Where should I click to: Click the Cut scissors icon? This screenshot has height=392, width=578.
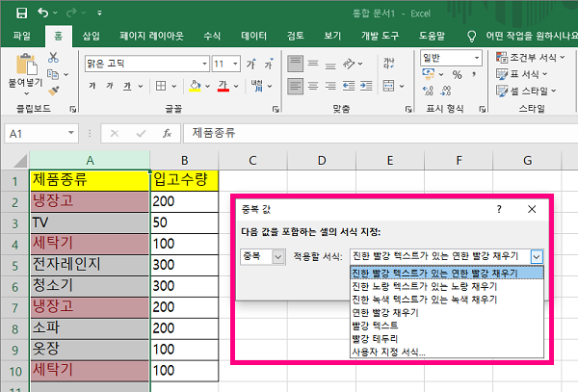(x=53, y=57)
